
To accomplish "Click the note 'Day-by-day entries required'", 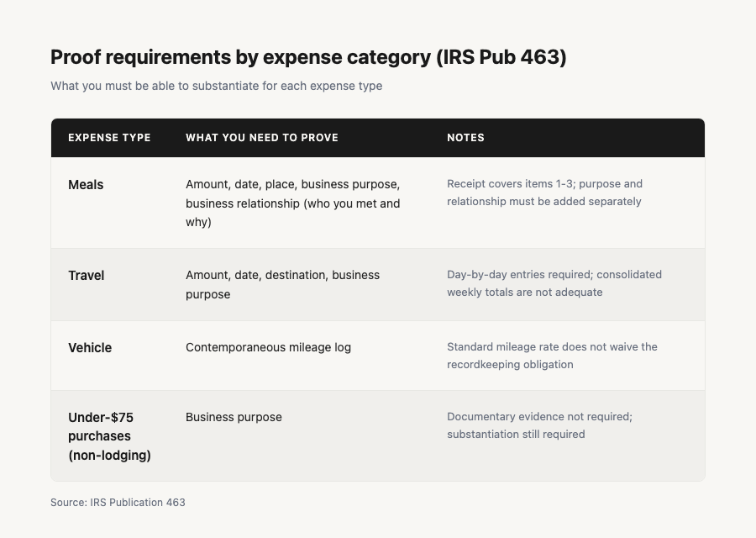I will (x=554, y=283).
